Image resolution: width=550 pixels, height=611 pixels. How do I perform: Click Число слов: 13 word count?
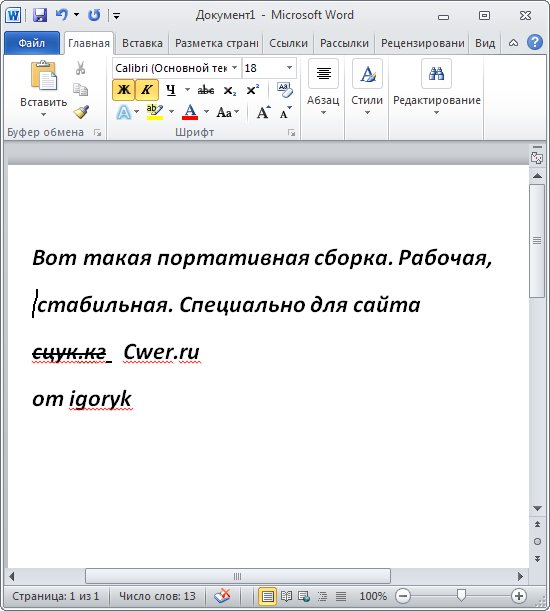coord(157,596)
